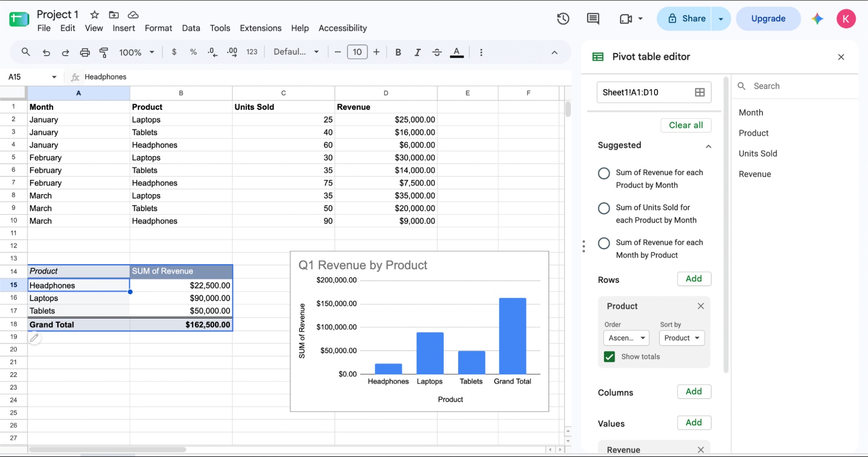Viewport: 868px width, 457px height.
Task: Apply bold formatting
Action: pyautogui.click(x=398, y=53)
